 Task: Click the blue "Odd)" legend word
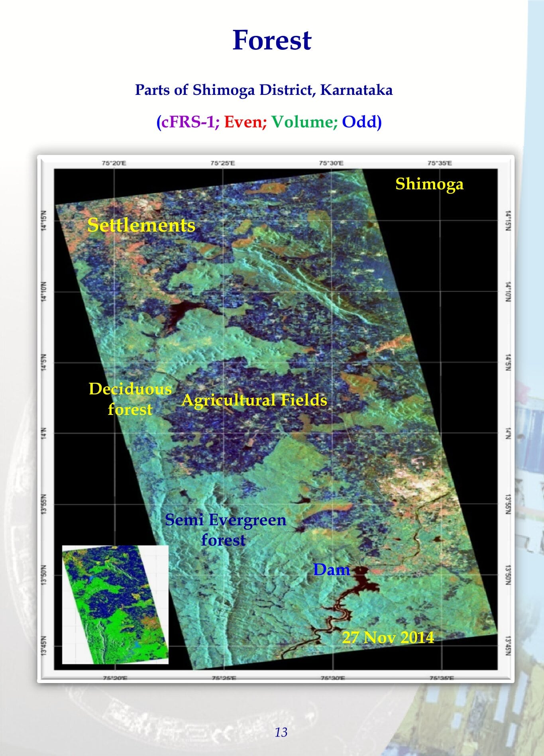click(x=362, y=122)
